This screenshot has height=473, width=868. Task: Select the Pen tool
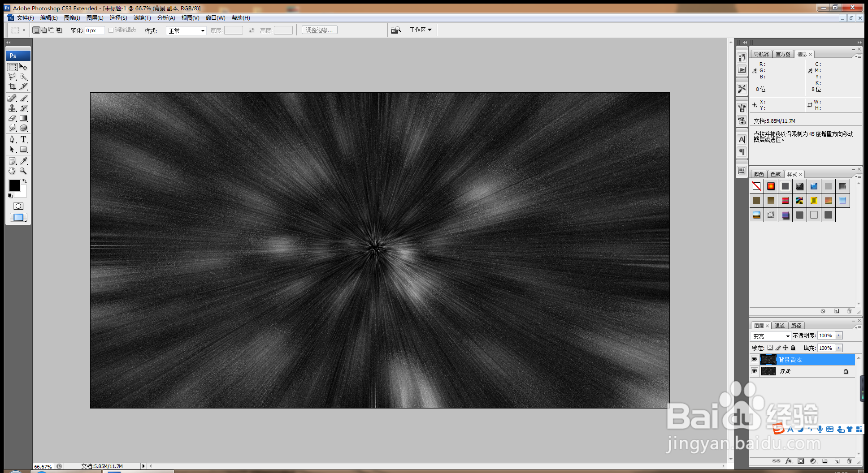[x=13, y=139]
